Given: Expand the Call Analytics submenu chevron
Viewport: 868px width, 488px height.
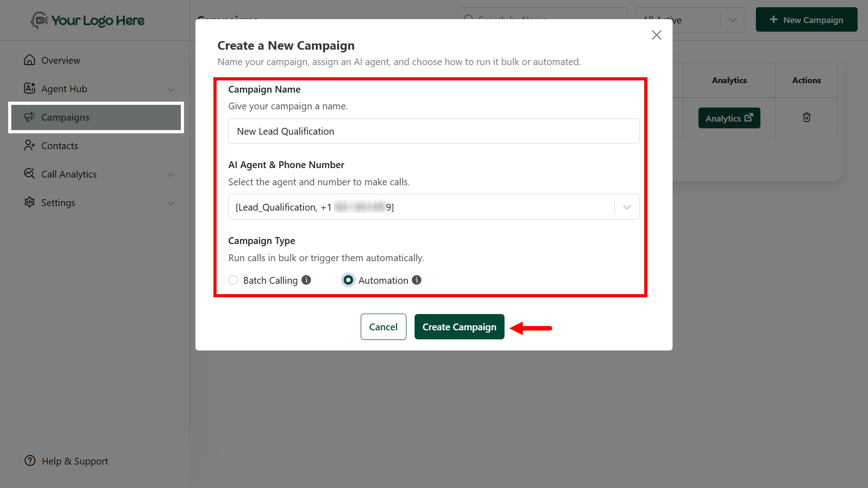Looking at the screenshot, I should pos(171,175).
